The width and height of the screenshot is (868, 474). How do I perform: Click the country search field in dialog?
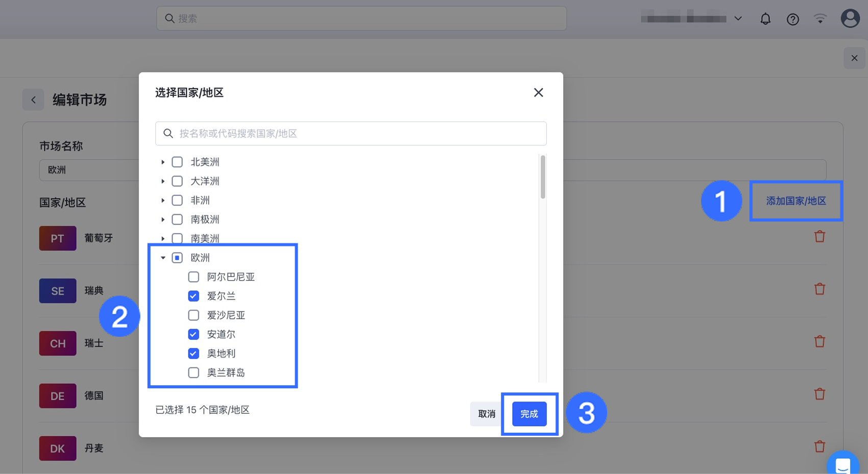[x=351, y=133]
